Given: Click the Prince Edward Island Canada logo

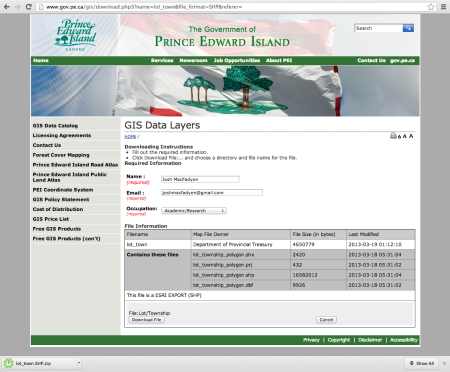Looking at the screenshot, I should (75, 35).
